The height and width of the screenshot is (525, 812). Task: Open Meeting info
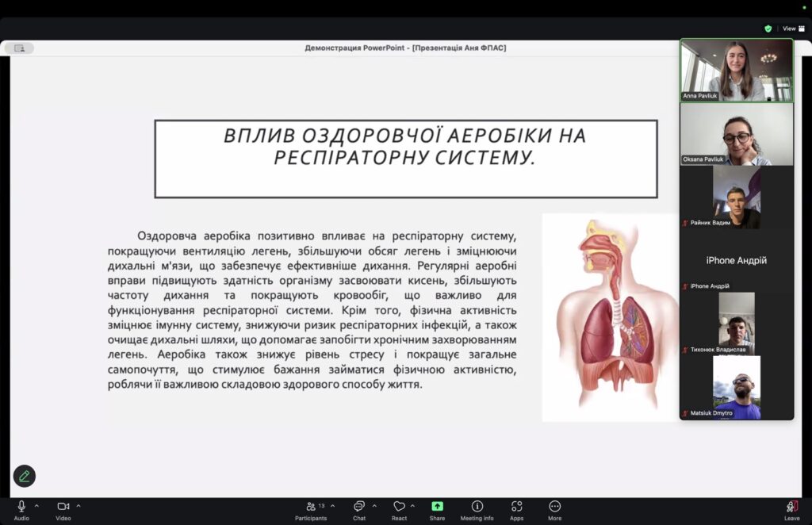(x=477, y=510)
